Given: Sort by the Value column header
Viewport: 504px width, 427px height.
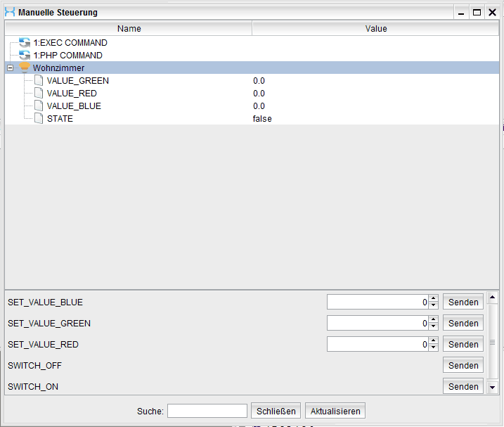Looking at the screenshot, I should point(375,29).
